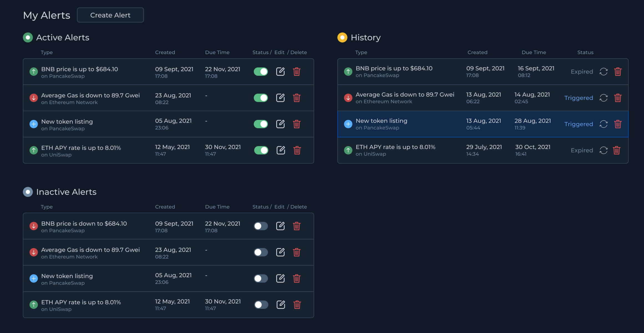
Task: Activate the inactive ETH APY rate toggle
Action: point(261,305)
